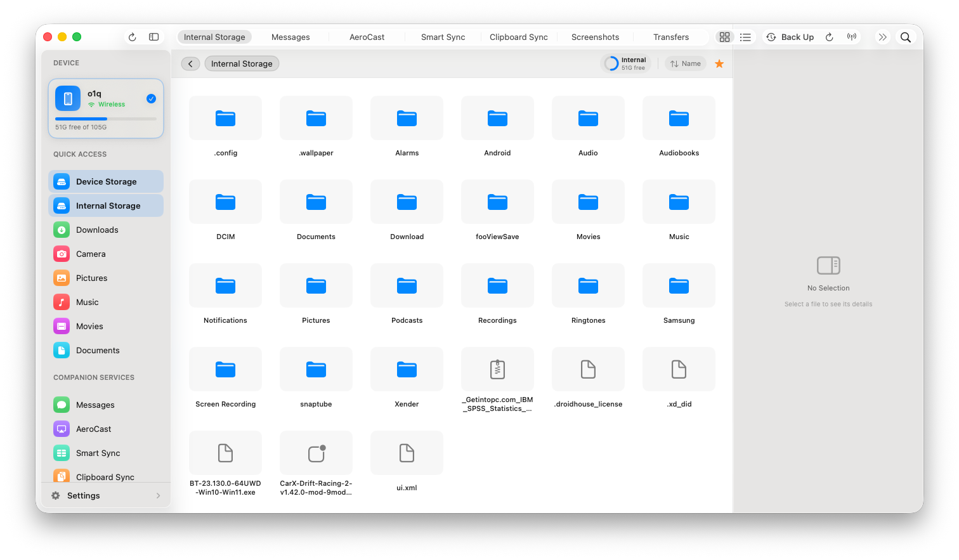Image resolution: width=959 pixels, height=560 pixels.
Task: Open Clipboard Sync in the sidebar
Action: pos(106,476)
